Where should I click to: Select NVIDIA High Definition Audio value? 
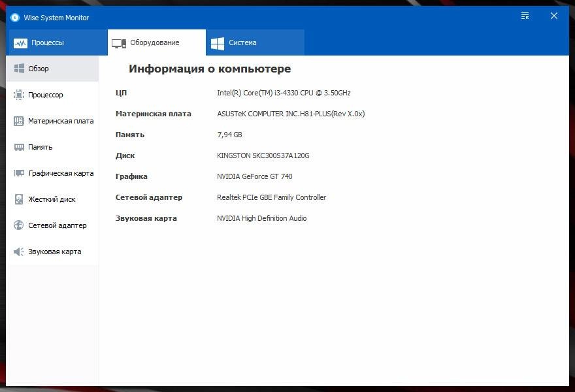click(262, 218)
